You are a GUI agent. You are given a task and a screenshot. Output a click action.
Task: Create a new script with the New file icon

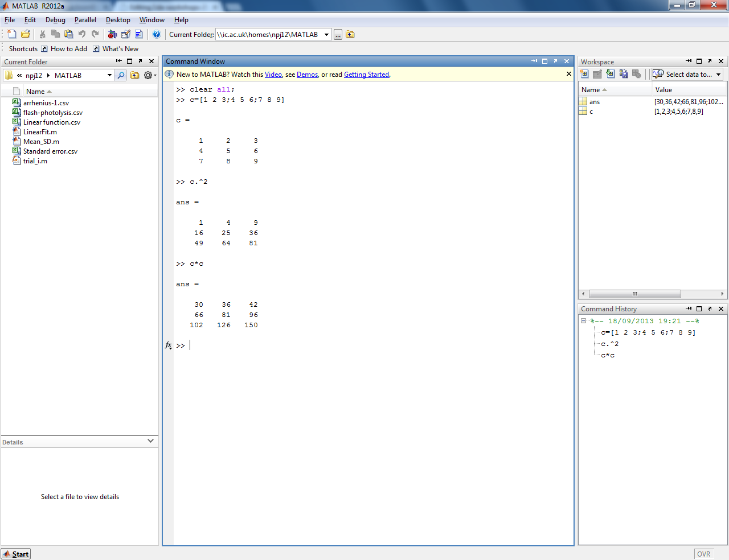tap(11, 34)
